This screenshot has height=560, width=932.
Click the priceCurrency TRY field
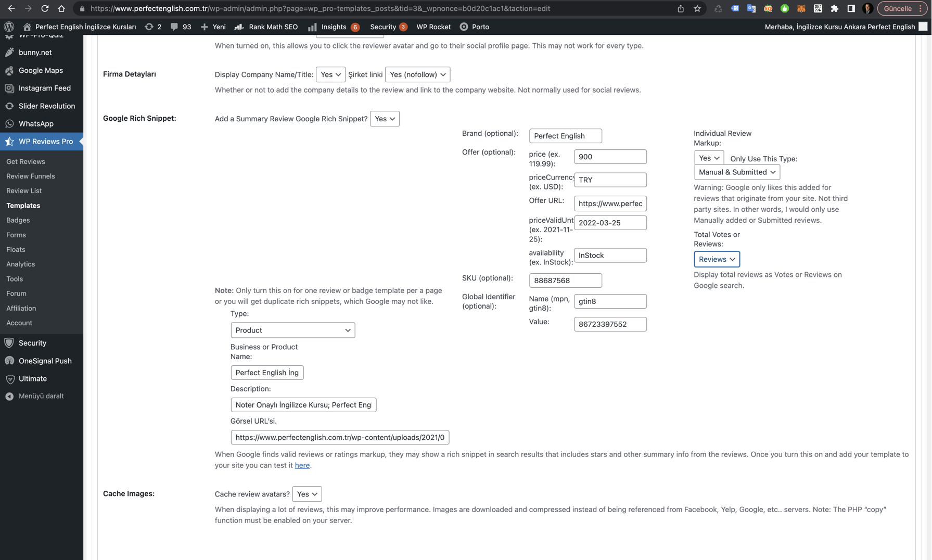click(x=610, y=180)
